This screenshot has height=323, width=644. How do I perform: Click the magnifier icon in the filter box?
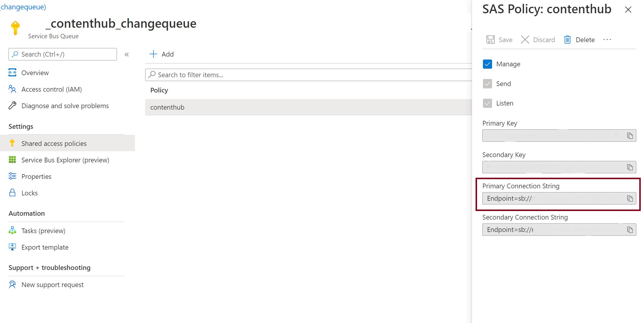tap(152, 75)
